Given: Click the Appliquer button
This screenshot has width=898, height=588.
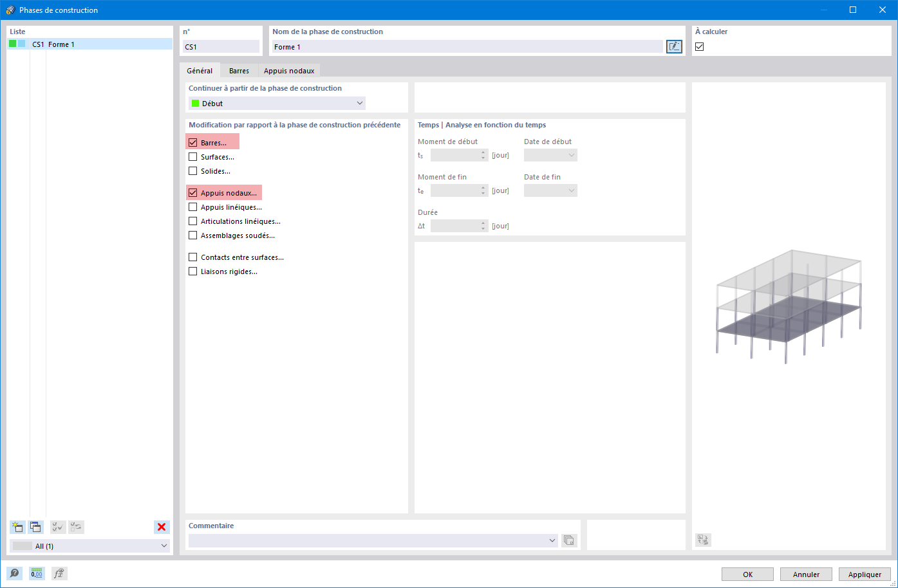Looking at the screenshot, I should coord(865,574).
